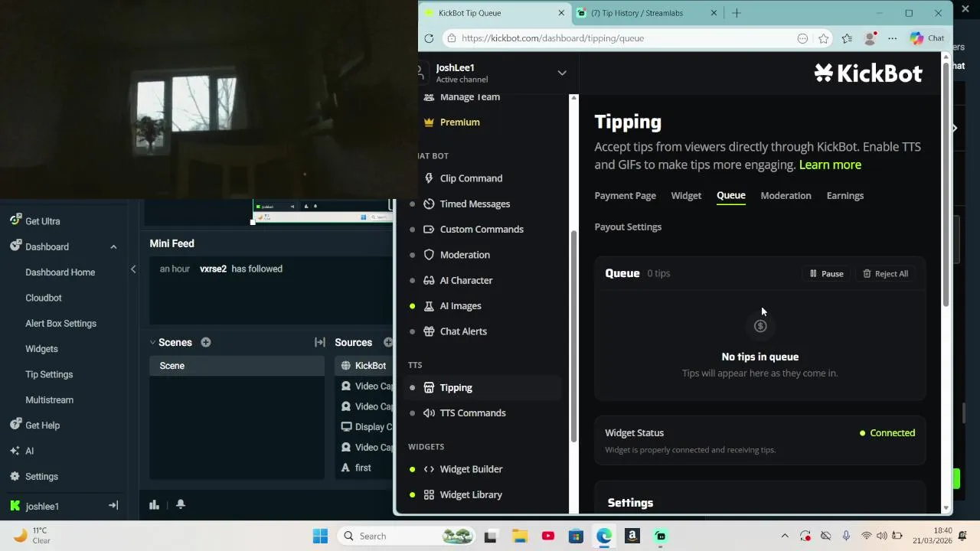The image size is (980, 551).
Task: Switch to Payment Page tab
Action: click(625, 196)
